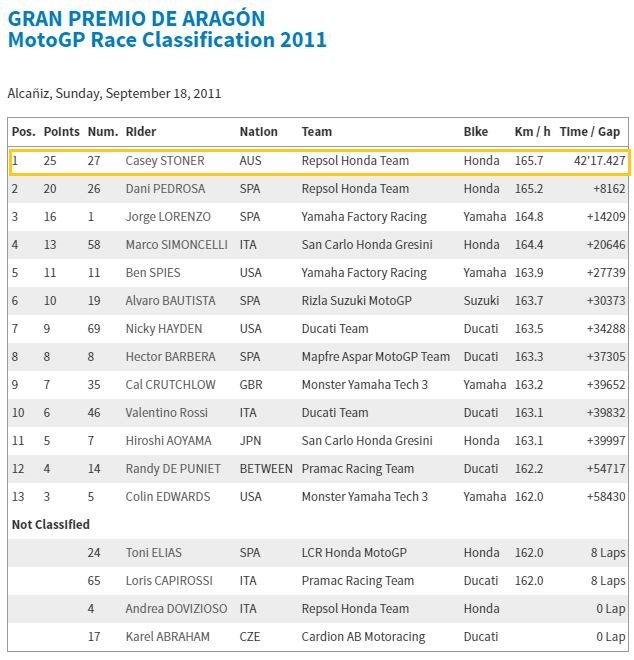634x660 pixels.
Task: Click the Cardion AB Motoracing team
Action: pos(363,636)
